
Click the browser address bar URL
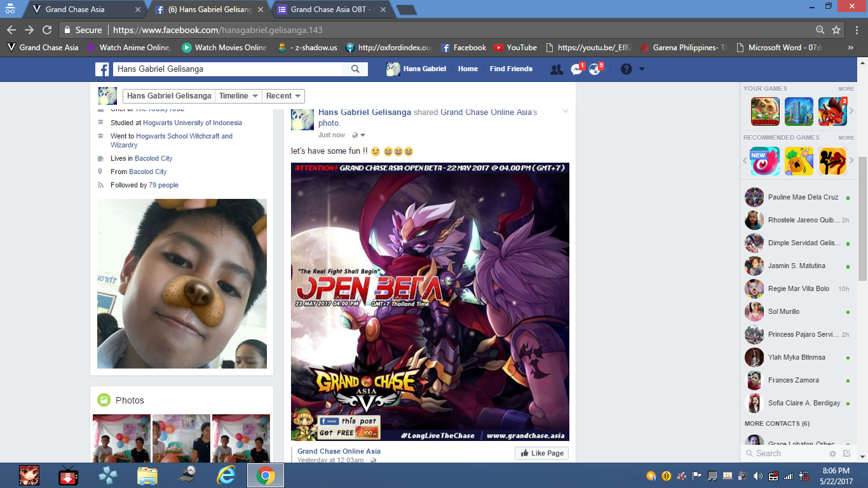point(217,30)
